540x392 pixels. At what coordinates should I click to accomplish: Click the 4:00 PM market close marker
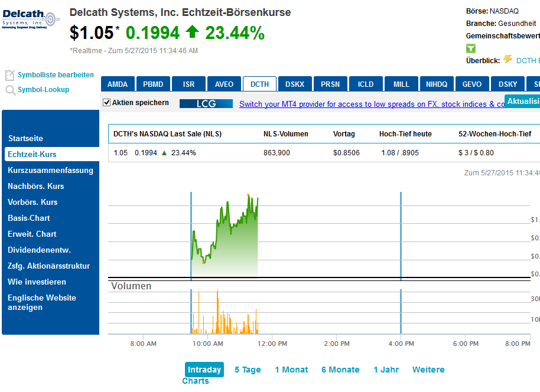pos(401,236)
